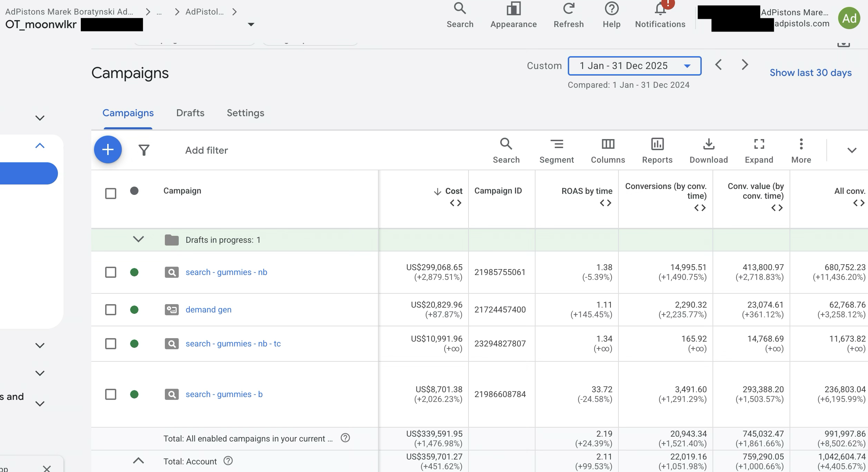Click the status column header dot

click(134, 191)
